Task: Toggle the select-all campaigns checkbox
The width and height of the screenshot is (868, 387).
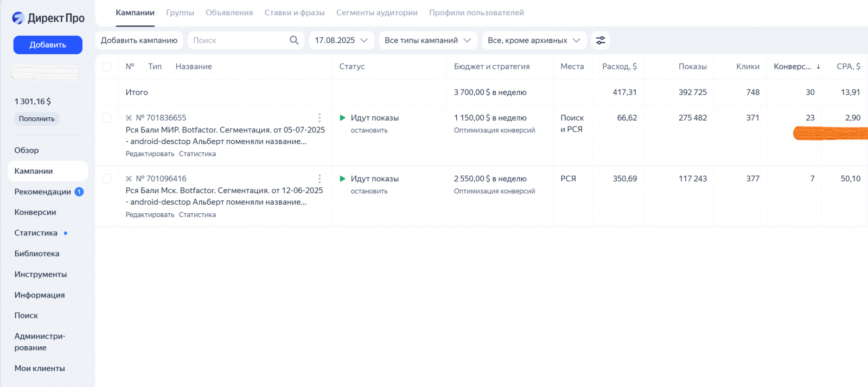Action: (x=107, y=67)
